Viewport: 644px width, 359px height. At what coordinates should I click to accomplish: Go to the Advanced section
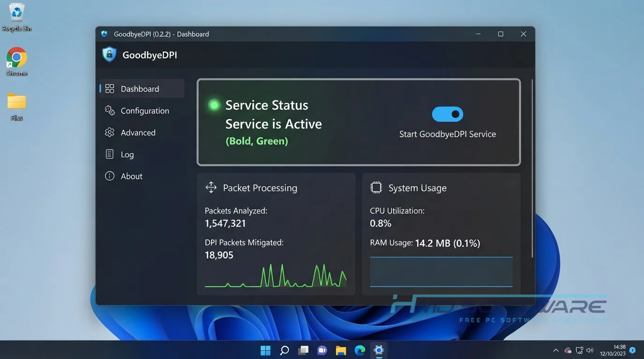pyautogui.click(x=142, y=133)
